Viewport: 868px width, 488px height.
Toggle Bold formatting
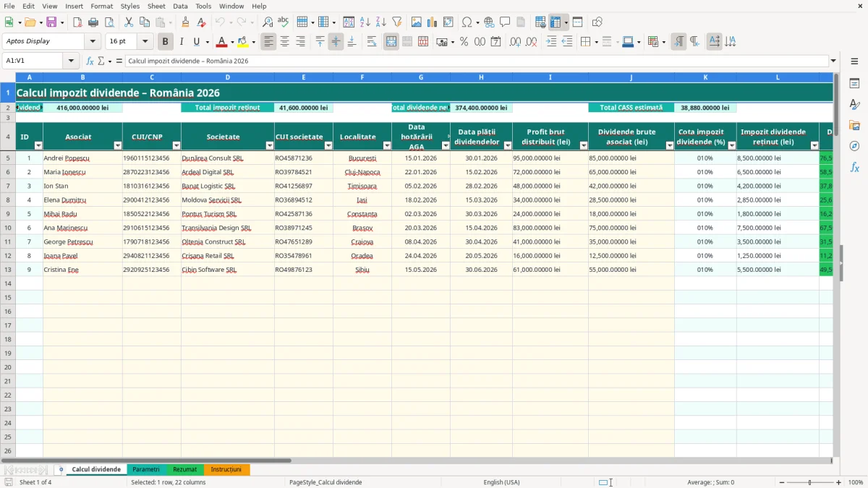click(x=166, y=42)
